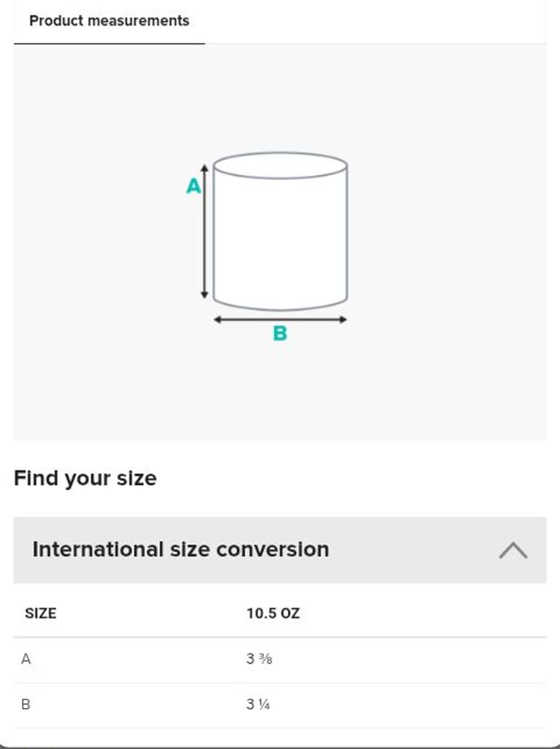
Task: Click the cylinder's curved bottom edge
Action: [x=280, y=309]
